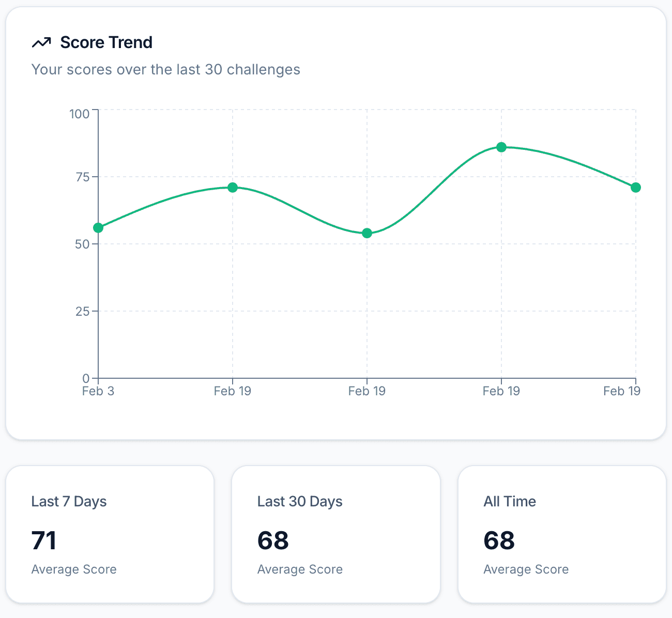Select the final data point on the chart
672x618 pixels.
click(635, 187)
